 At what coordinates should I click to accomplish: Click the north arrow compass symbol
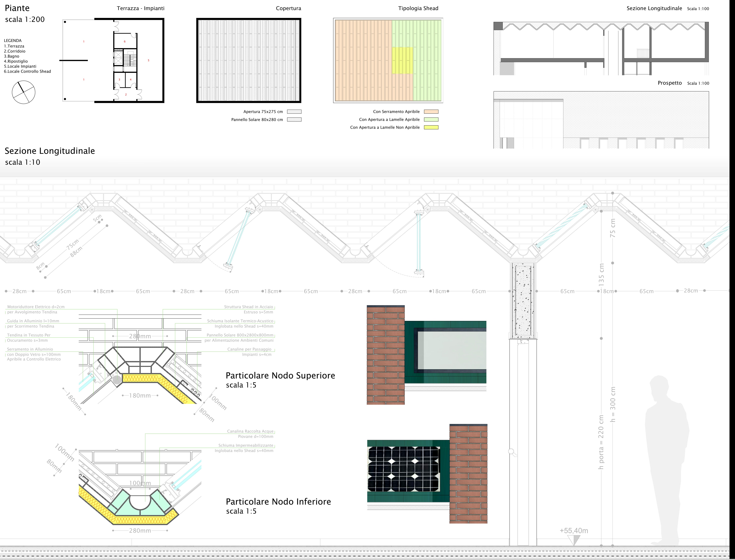(x=23, y=92)
